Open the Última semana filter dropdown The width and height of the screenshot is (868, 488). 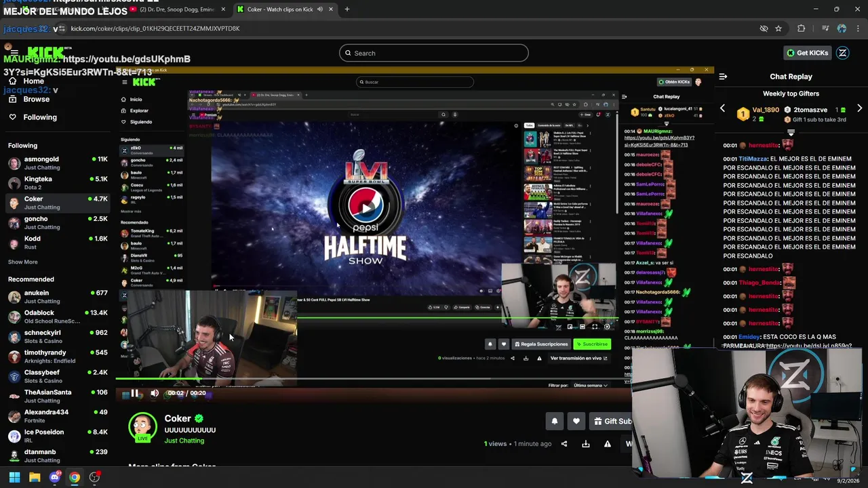tap(591, 385)
